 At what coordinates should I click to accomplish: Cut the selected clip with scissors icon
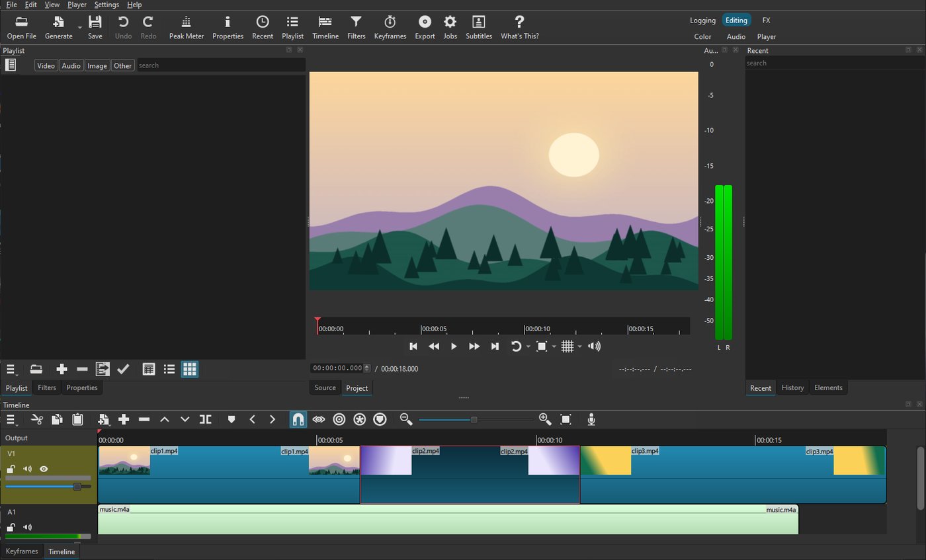36,419
